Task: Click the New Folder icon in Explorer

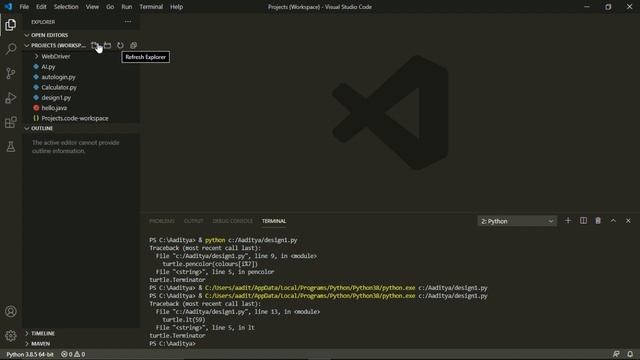Action: coord(107,45)
